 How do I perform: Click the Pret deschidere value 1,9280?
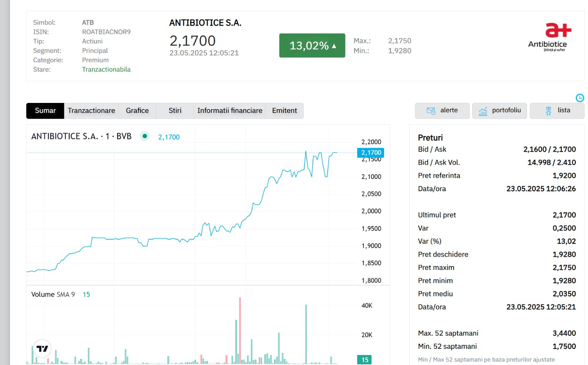coord(564,254)
